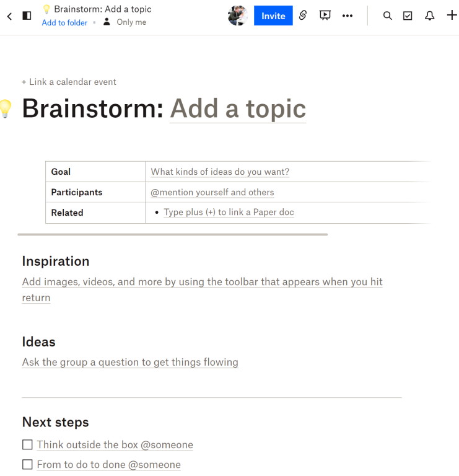The height and width of the screenshot is (476, 459).
Task: Start presentation mode icon
Action: click(325, 15)
